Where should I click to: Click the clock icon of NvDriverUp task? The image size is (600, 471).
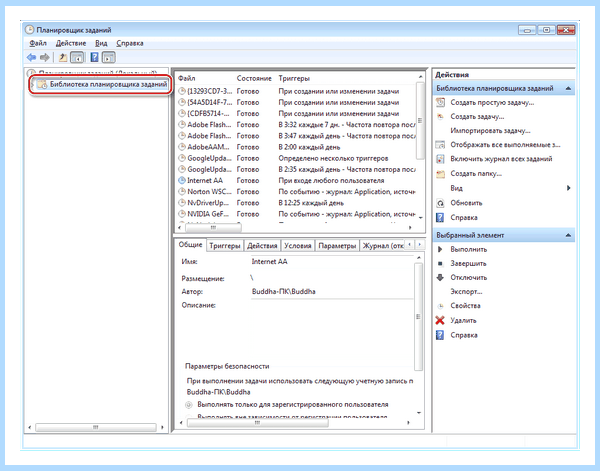pos(182,203)
